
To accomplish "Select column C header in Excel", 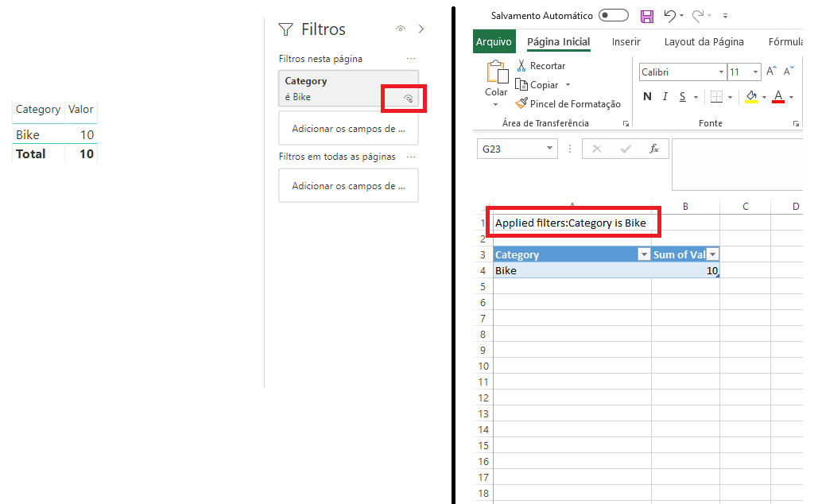I will pyautogui.click(x=746, y=206).
